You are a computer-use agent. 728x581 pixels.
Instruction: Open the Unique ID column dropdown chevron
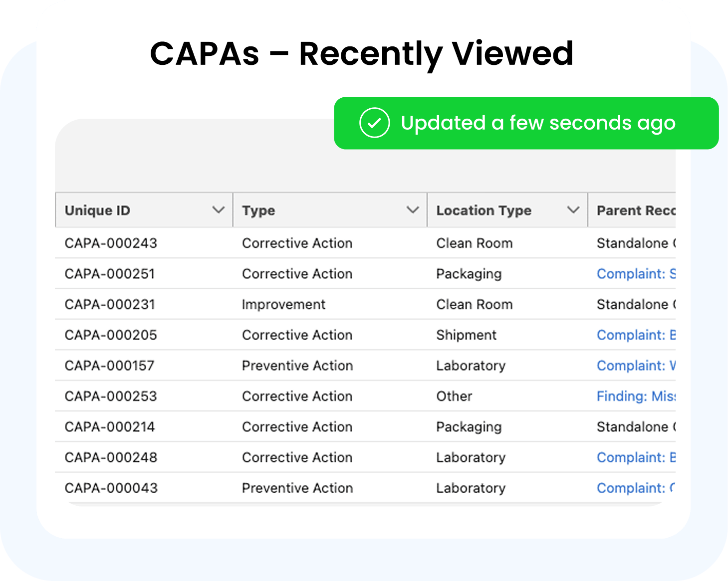(x=218, y=210)
